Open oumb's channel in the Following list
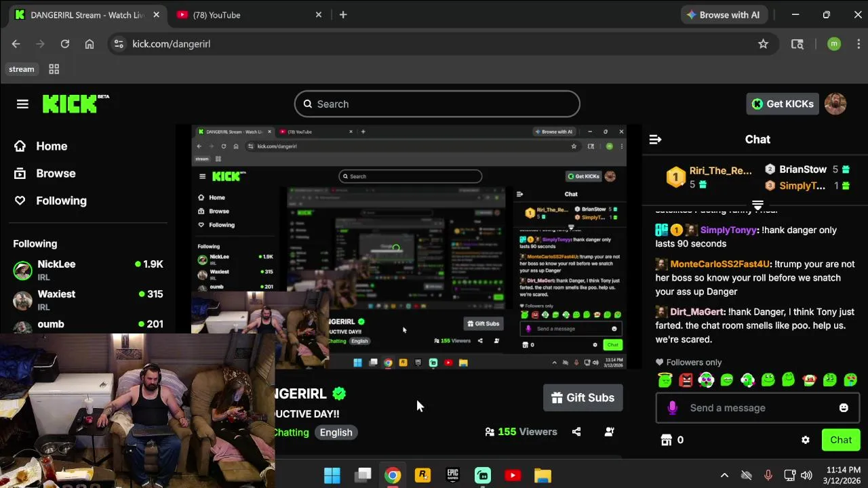Viewport: 868px width, 488px height. [x=88, y=325]
